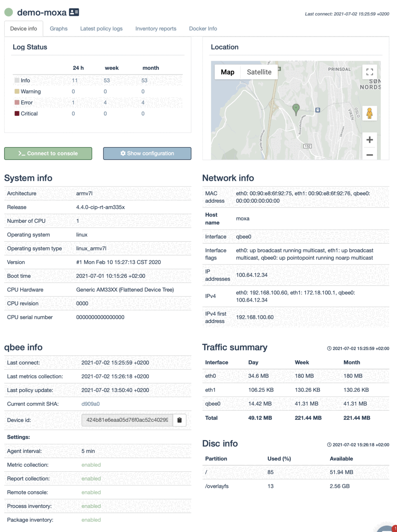Switch to Latest policy logs tab
397x532 pixels.
pos(101,28)
